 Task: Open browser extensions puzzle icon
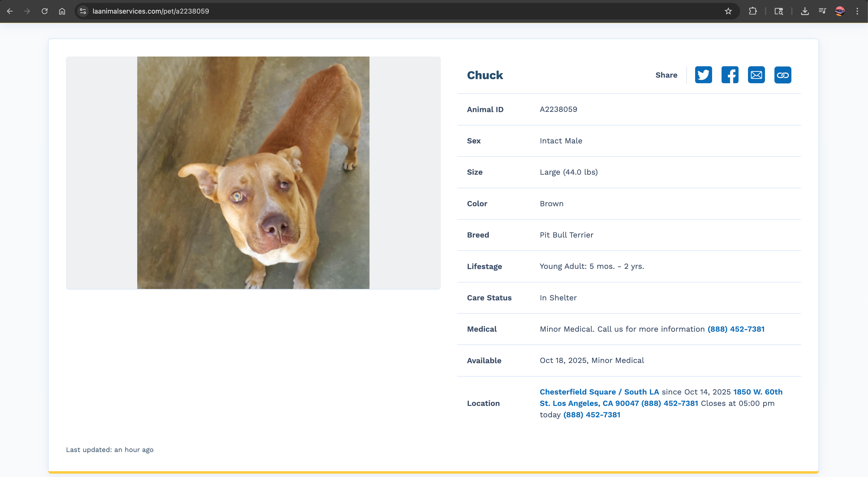tap(753, 11)
